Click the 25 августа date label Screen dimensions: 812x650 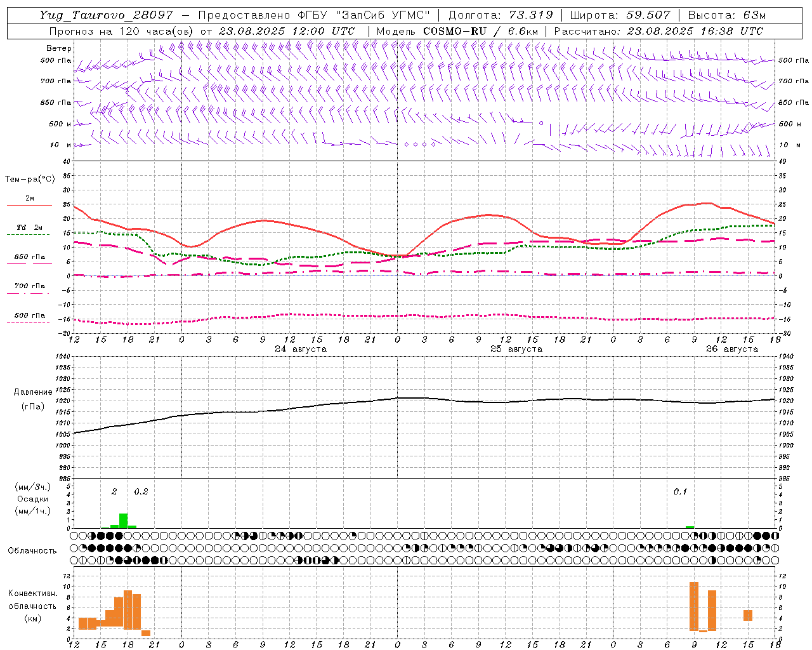coord(516,349)
